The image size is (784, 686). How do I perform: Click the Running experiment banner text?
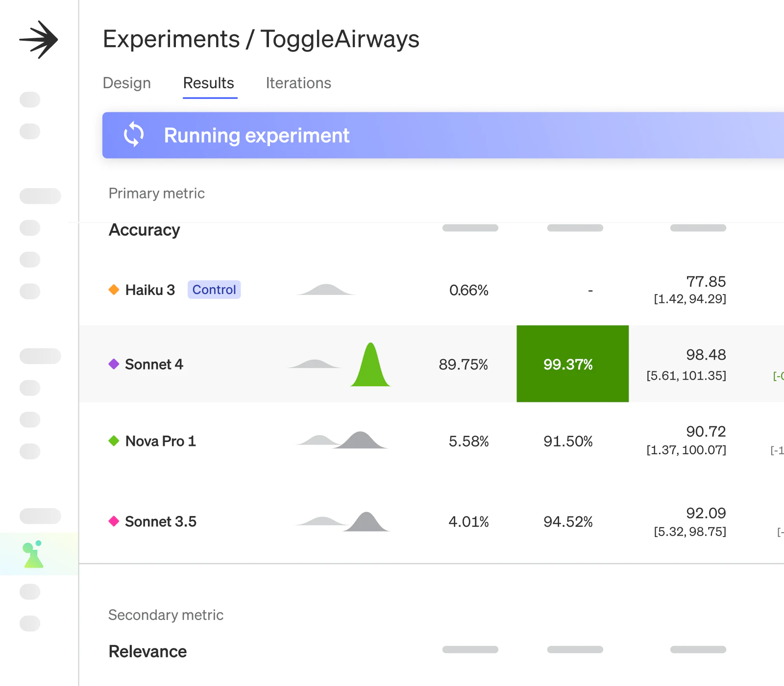tap(257, 136)
